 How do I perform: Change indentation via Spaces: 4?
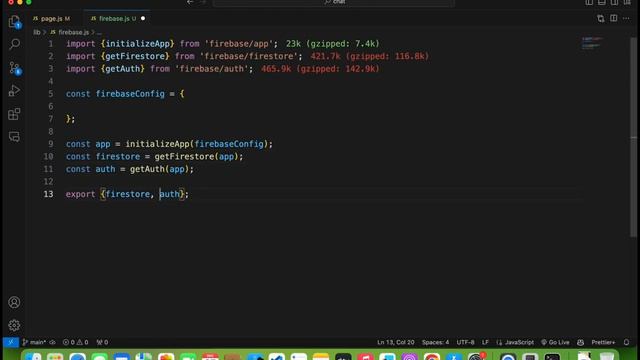pos(436,342)
